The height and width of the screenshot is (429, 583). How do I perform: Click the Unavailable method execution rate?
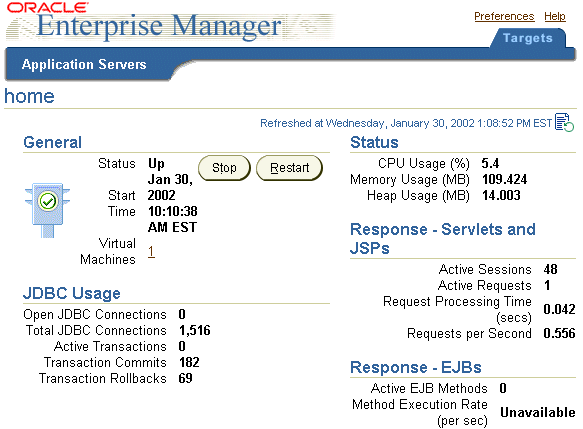(x=538, y=412)
